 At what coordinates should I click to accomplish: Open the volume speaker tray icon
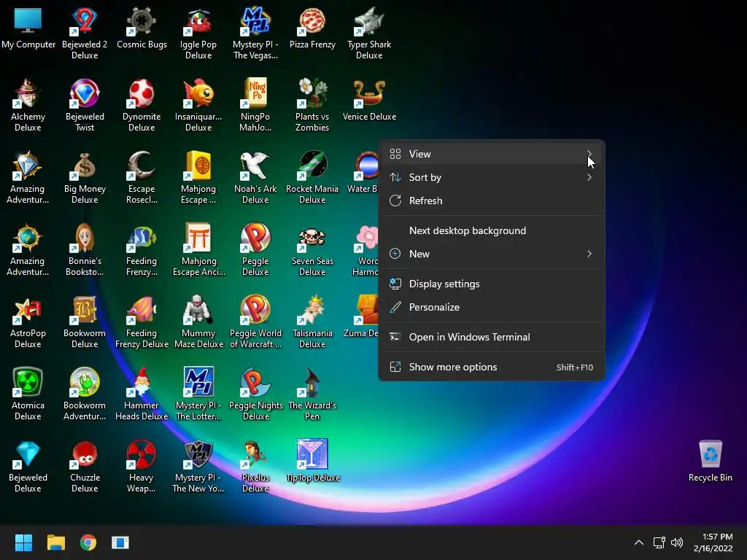pyautogui.click(x=676, y=542)
